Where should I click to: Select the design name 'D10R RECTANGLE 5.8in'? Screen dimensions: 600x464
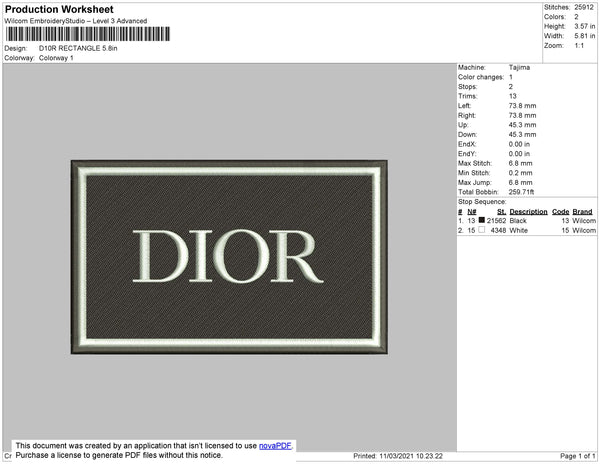point(78,48)
